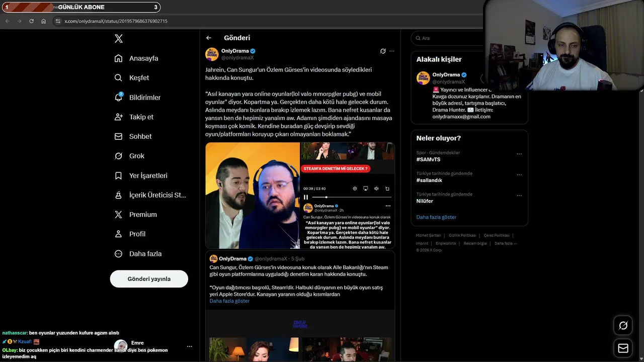Open the #sallandık trend

coord(429,180)
